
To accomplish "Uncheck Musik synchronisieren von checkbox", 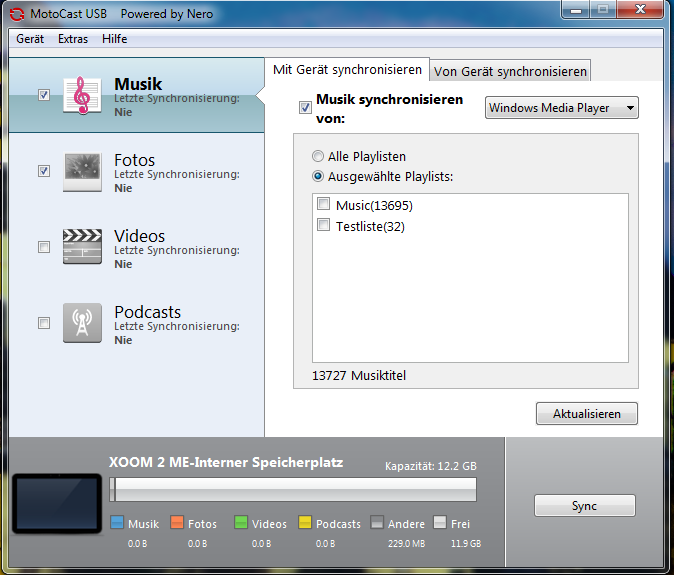I will [305, 107].
